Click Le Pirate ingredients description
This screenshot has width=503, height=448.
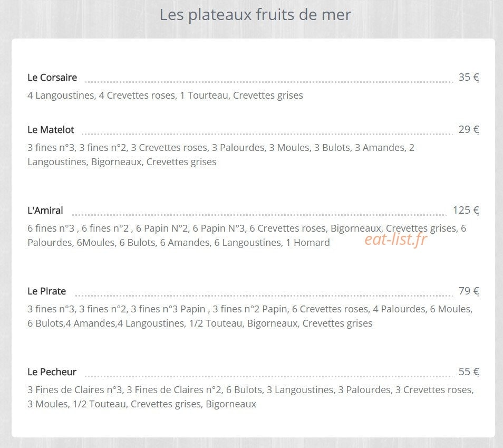coord(250,316)
